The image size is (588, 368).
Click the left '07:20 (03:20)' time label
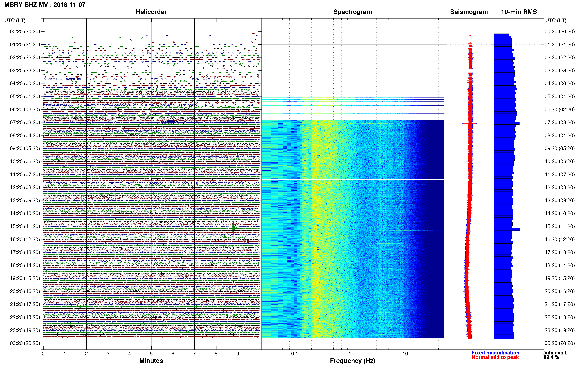point(25,122)
